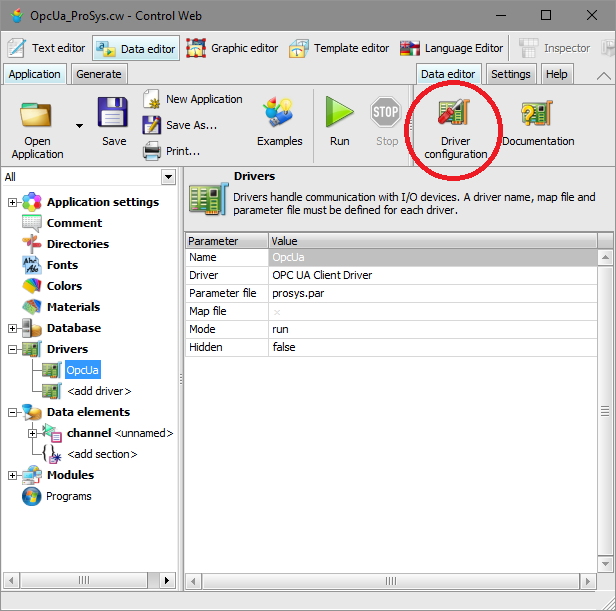
Task: Click the empty Map file value cell
Action: click(x=433, y=311)
